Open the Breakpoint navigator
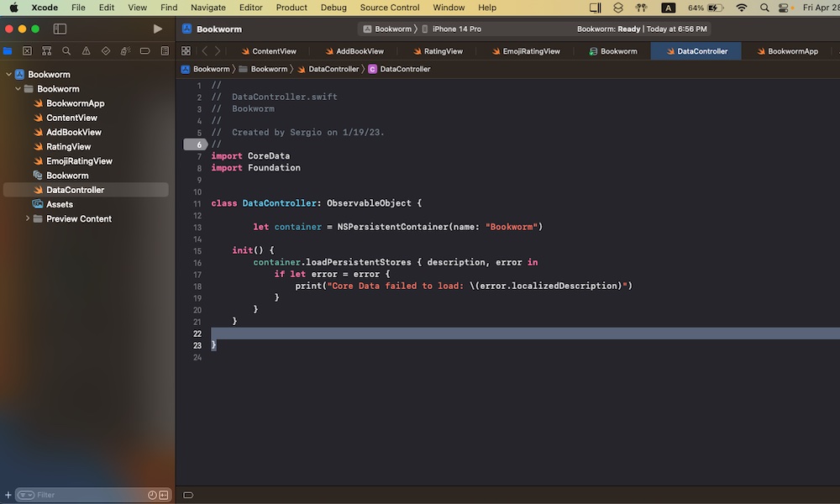 pyautogui.click(x=144, y=51)
